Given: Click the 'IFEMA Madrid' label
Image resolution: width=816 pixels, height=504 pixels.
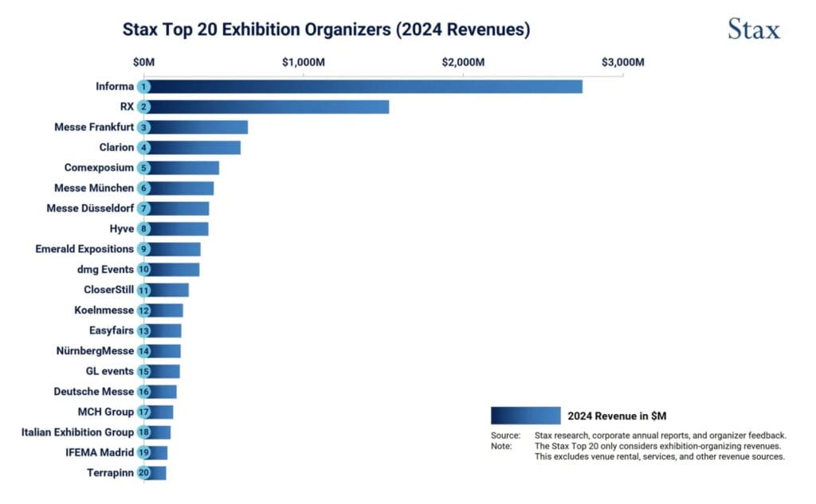Looking at the screenshot, I should pyautogui.click(x=100, y=452).
